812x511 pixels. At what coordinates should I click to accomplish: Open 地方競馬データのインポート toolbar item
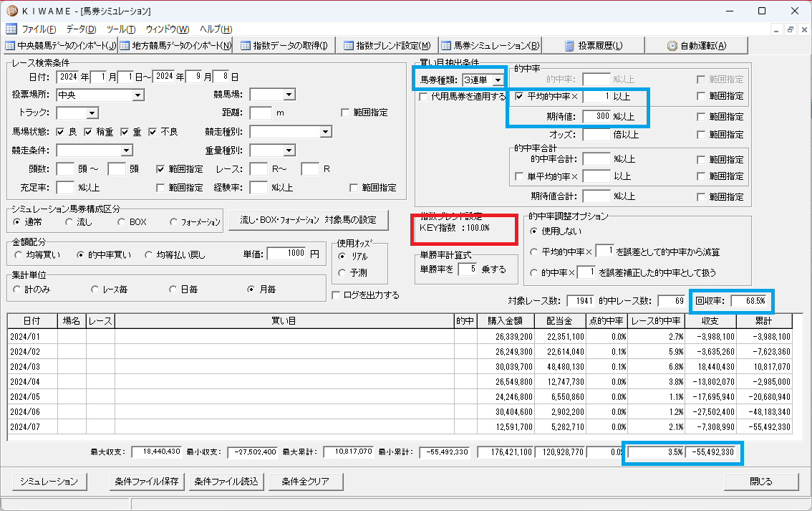pos(175,46)
